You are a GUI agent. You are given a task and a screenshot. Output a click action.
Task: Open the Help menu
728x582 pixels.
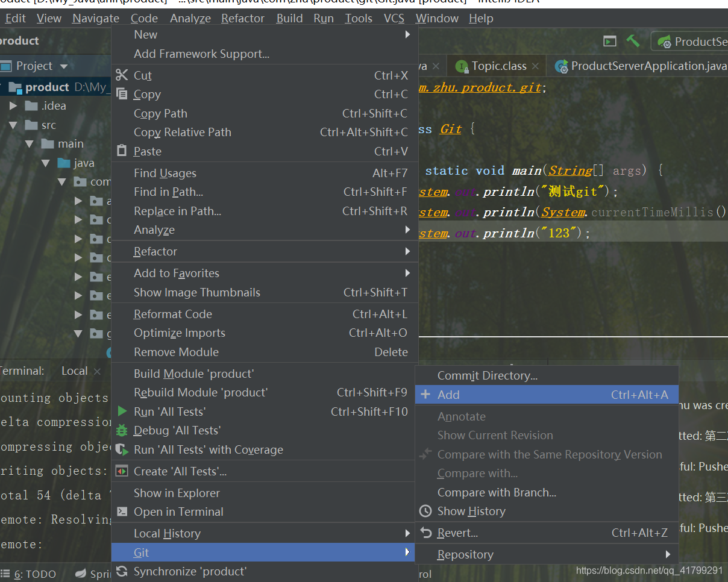pos(481,18)
